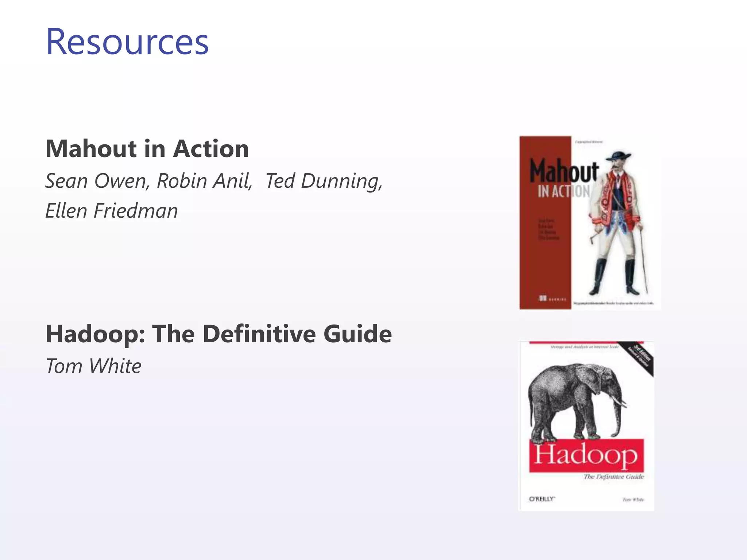Click the Hadoop book cover image
The height and width of the screenshot is (560, 747).
(x=586, y=426)
